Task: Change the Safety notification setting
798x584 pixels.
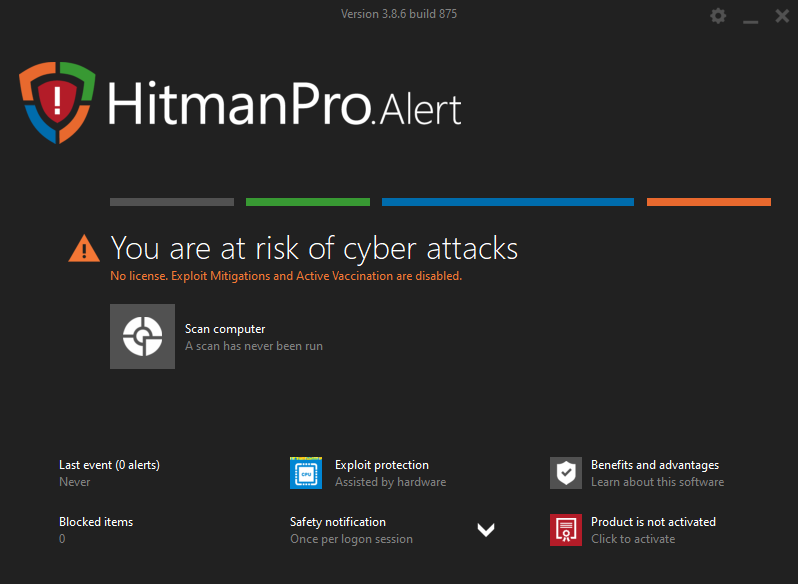Action: tap(351, 530)
